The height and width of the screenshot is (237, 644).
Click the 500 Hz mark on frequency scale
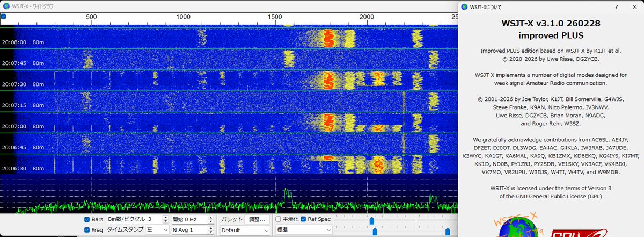(x=92, y=17)
